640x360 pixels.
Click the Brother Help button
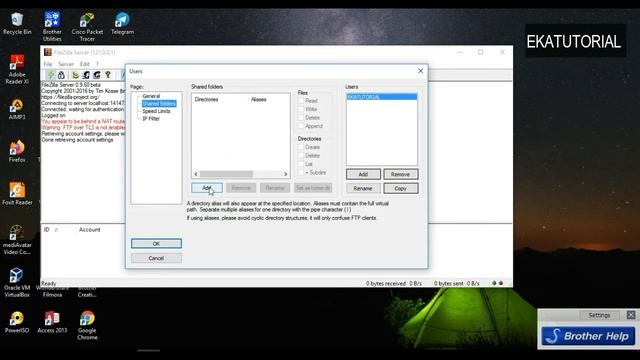(588, 336)
